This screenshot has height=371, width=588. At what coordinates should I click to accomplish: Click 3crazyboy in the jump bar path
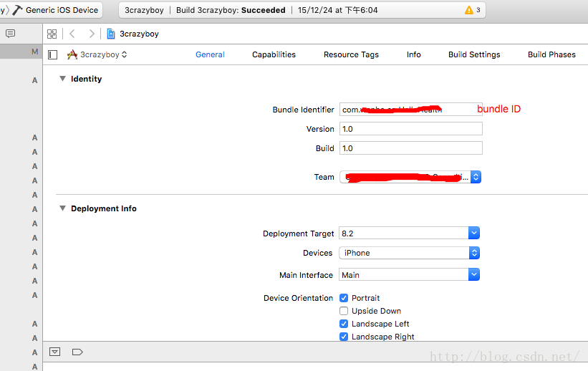coord(139,34)
